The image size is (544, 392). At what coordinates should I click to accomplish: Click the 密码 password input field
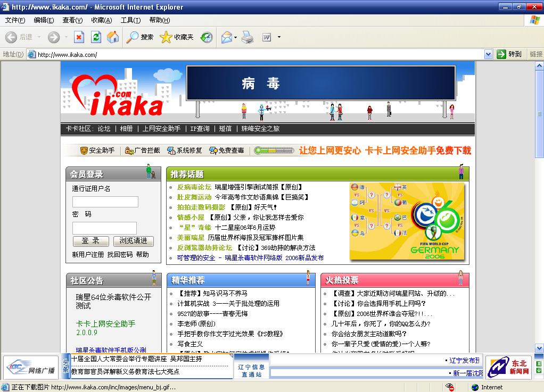104,228
